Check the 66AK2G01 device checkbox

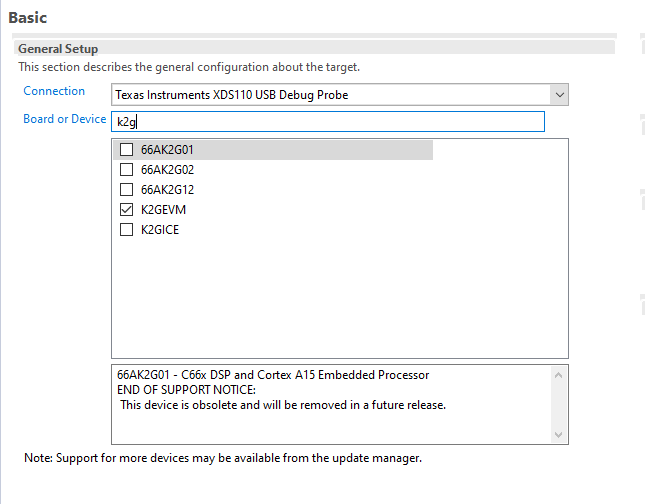(x=126, y=150)
